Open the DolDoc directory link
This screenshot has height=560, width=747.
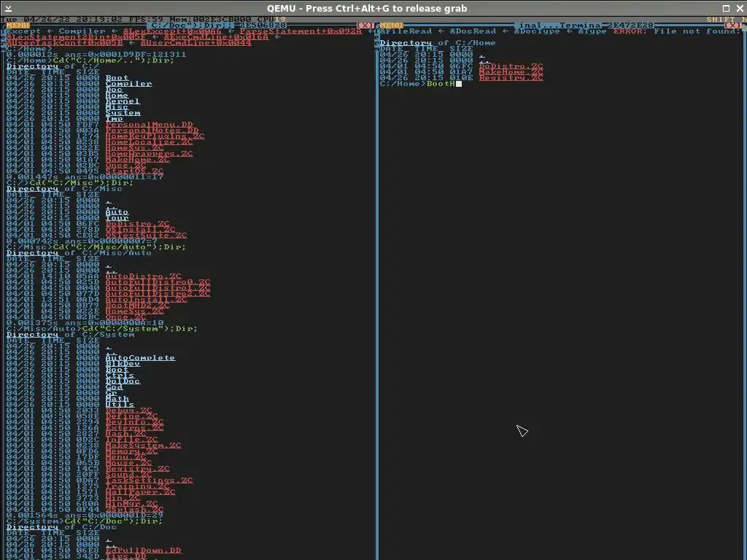click(x=123, y=381)
